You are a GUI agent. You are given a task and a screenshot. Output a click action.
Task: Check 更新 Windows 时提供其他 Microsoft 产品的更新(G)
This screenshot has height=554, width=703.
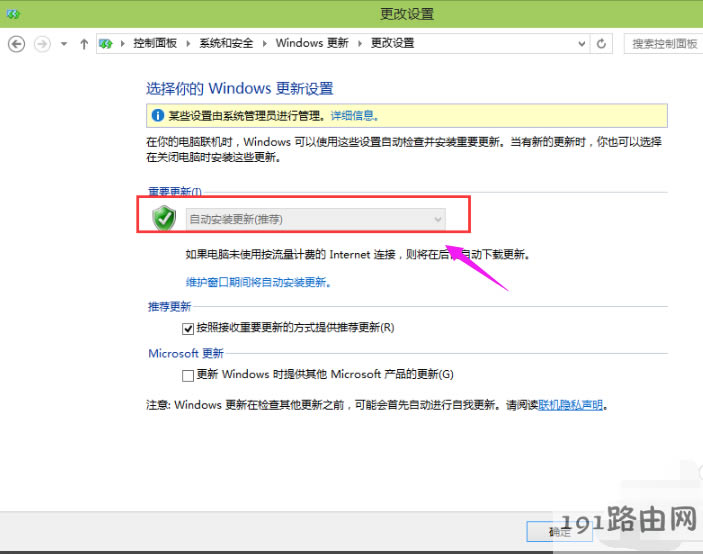[x=188, y=375]
